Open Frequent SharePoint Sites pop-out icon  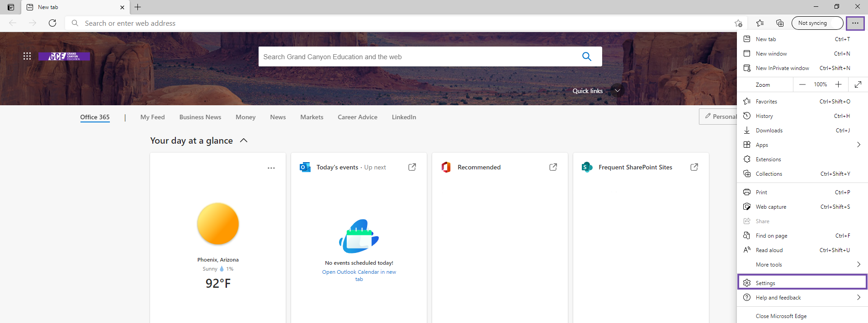(694, 167)
